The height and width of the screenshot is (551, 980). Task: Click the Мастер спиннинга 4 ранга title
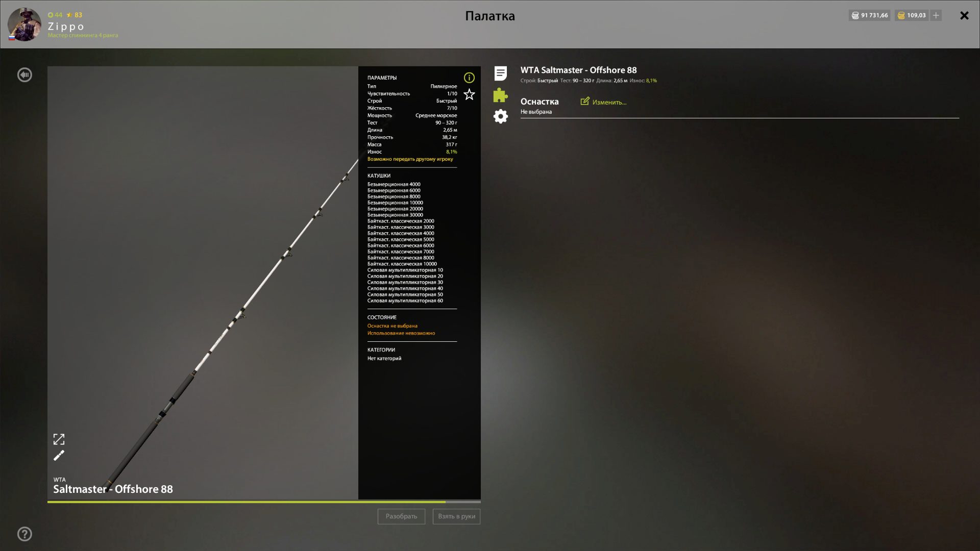(83, 35)
